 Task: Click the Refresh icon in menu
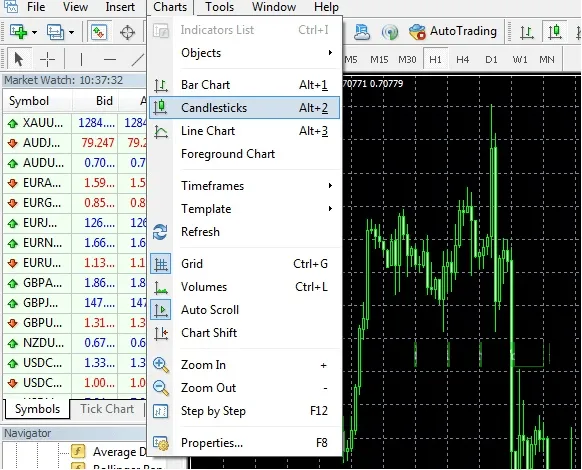click(160, 232)
